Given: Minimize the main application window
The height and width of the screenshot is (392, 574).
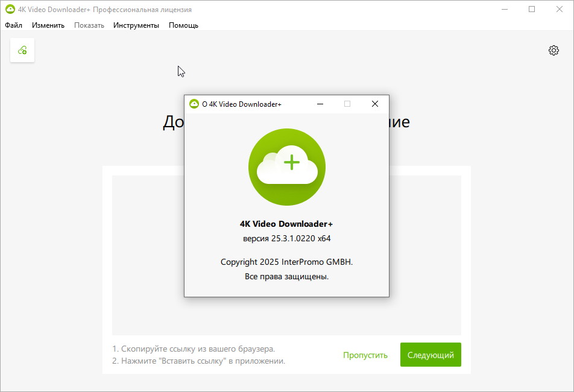Looking at the screenshot, I should point(505,9).
